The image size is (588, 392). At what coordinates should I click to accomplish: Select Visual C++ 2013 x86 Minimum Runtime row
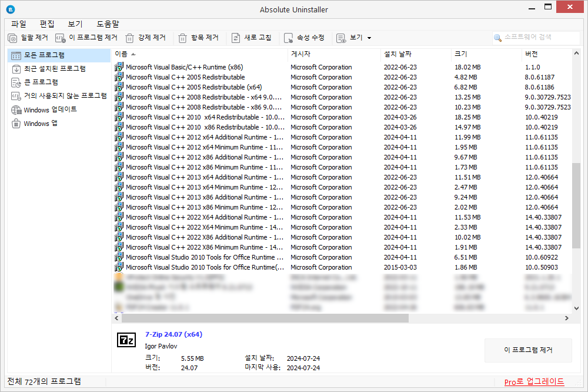[342, 207]
